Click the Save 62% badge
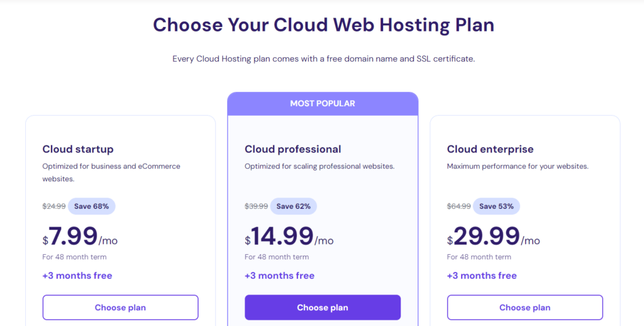The width and height of the screenshot is (644, 326). (x=294, y=206)
